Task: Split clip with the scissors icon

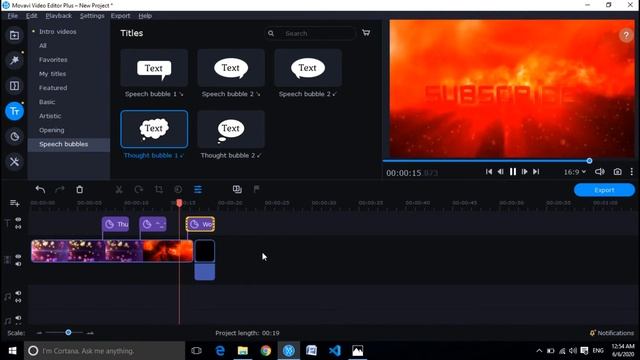Action: pyautogui.click(x=119, y=189)
